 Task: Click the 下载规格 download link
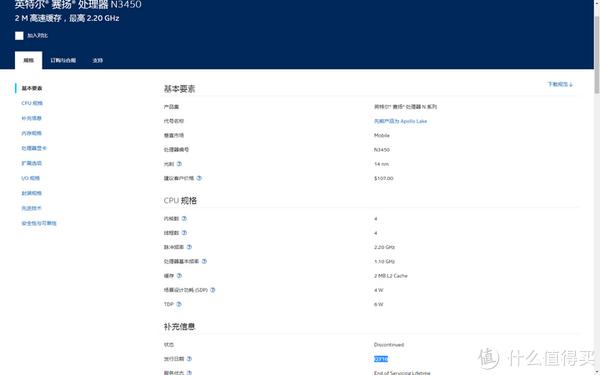[560, 84]
